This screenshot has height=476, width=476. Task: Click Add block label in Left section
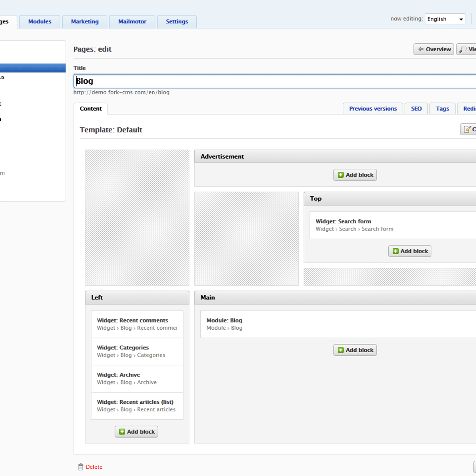click(141, 432)
